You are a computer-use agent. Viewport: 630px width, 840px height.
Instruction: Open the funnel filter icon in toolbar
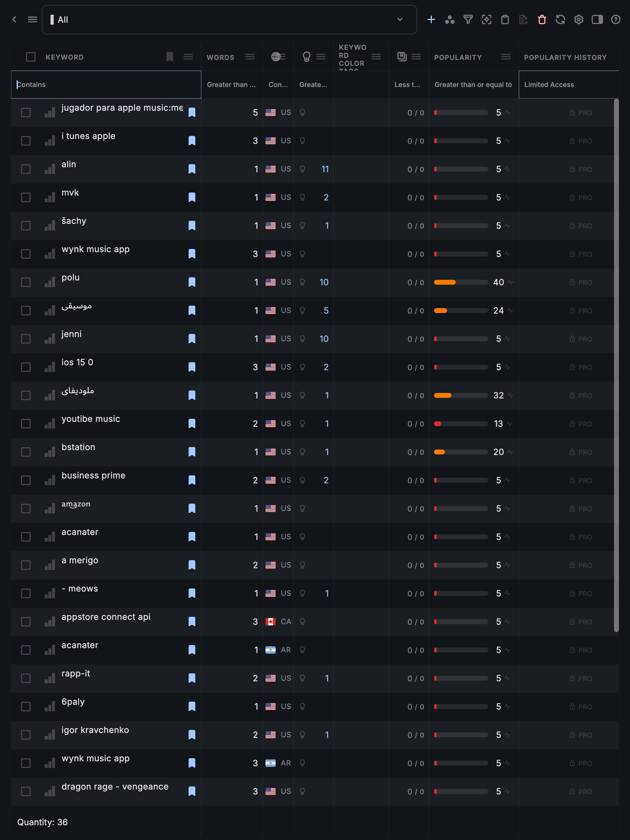pos(468,20)
